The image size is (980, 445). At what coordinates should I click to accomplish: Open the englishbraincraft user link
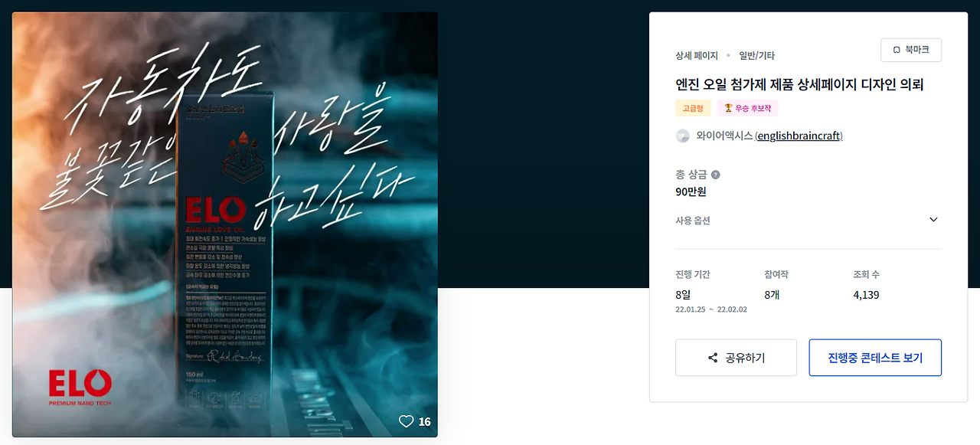click(799, 136)
